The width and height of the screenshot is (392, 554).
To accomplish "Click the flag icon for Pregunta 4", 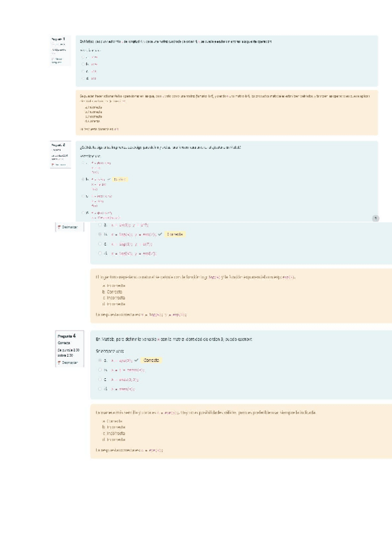I will pos(59,361).
